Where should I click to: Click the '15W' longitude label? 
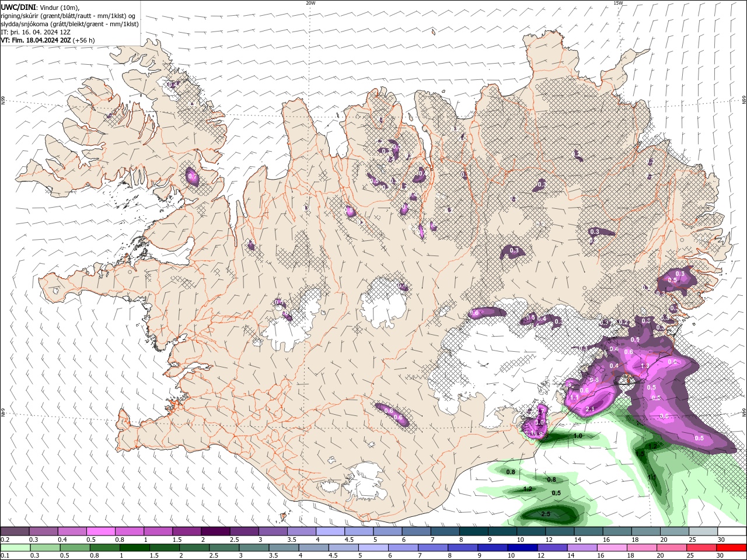(618, 3)
